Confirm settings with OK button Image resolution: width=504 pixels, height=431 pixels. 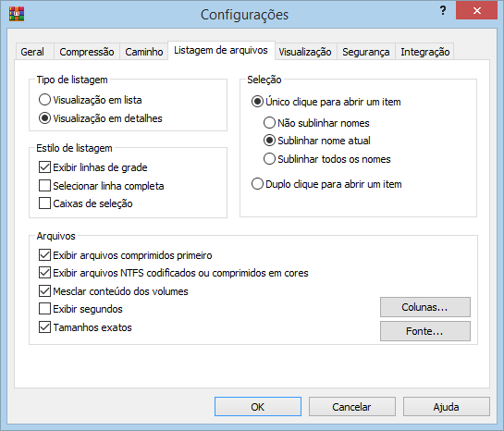pyautogui.click(x=258, y=407)
